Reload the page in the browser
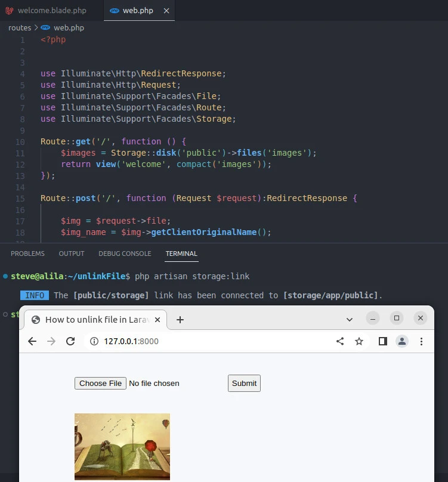 pyautogui.click(x=70, y=341)
